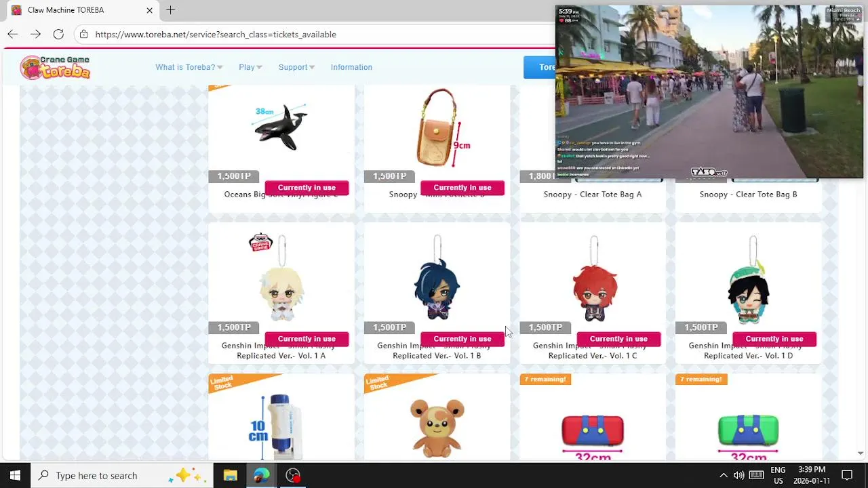868x488 pixels.
Task: Click Currently in use for Genshin Vol. 1 A
Action: (x=307, y=339)
